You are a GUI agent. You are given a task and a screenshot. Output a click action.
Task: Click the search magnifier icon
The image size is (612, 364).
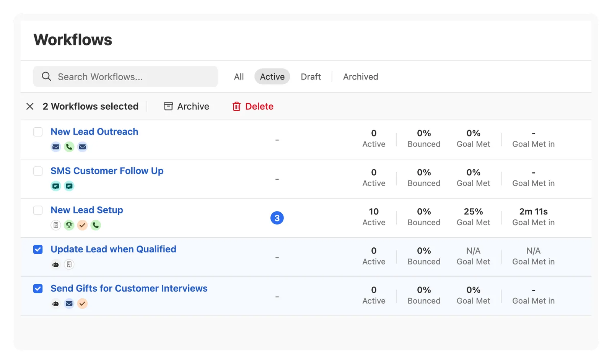46,76
